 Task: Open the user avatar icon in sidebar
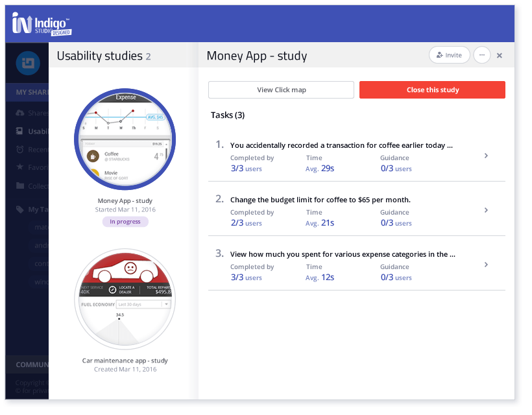pyautogui.click(x=28, y=63)
